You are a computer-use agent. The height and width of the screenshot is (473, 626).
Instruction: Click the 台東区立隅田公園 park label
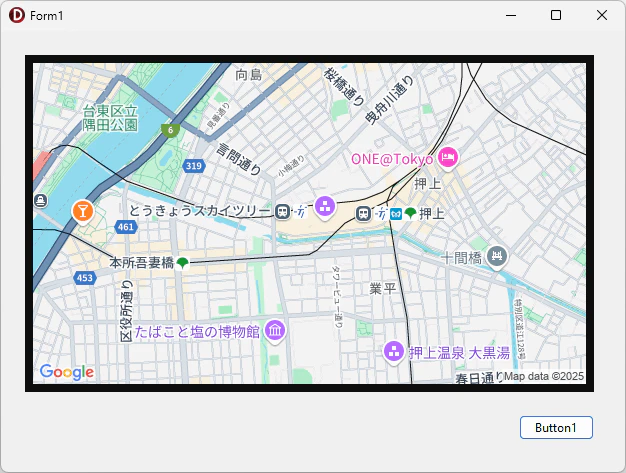(110, 118)
